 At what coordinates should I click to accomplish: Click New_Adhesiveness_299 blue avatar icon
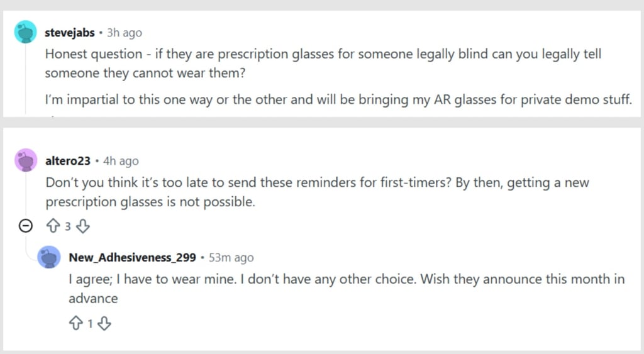[x=49, y=257]
